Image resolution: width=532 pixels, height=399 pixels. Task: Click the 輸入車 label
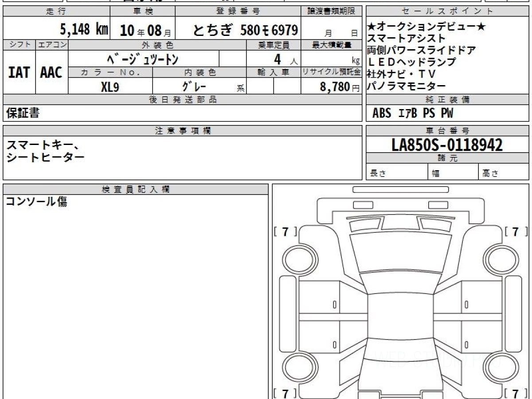[274, 72]
